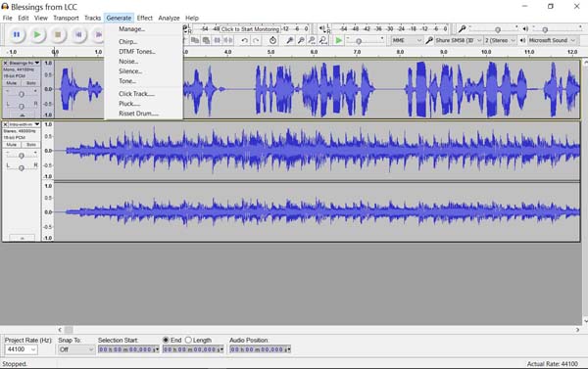Adjust the playback volume slider

(545, 29)
